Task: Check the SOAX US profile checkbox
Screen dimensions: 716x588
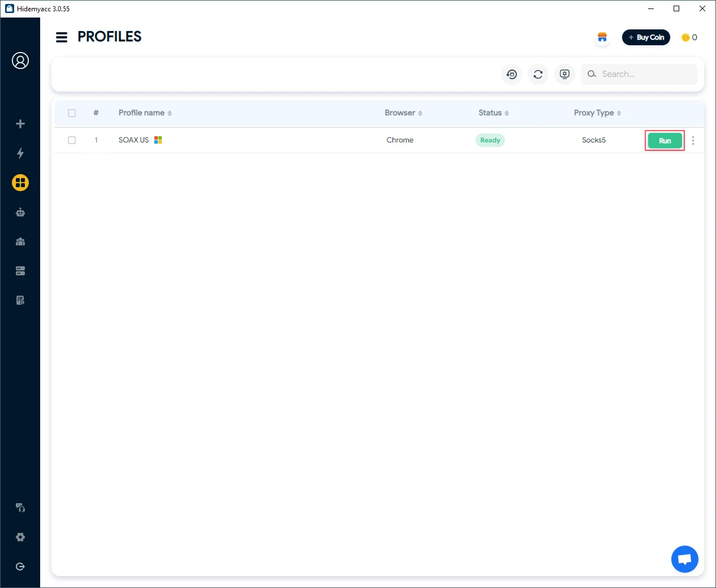Action: point(72,140)
